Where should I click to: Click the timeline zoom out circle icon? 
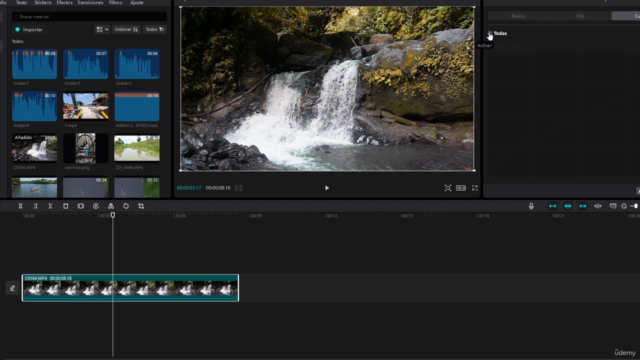pos(624,206)
